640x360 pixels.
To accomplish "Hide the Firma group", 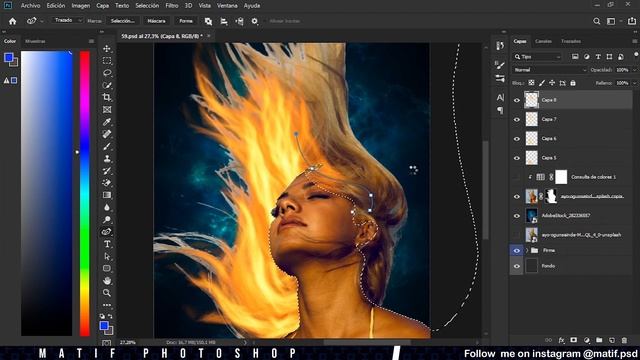I will (517, 251).
